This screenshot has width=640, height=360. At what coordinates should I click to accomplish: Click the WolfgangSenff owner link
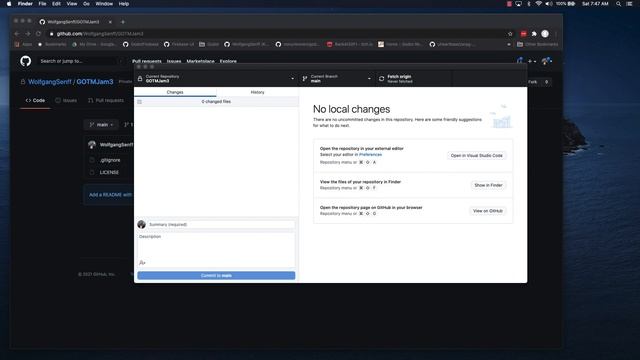(x=50, y=82)
